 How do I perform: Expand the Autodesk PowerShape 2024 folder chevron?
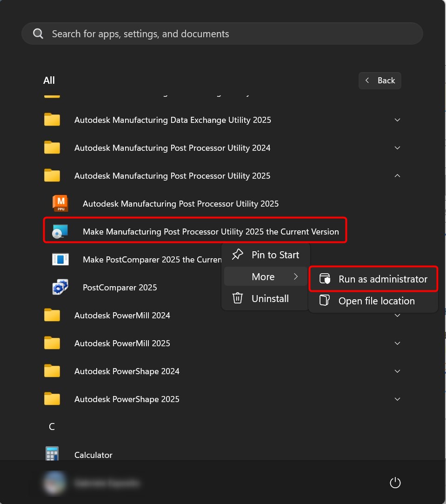(x=397, y=371)
